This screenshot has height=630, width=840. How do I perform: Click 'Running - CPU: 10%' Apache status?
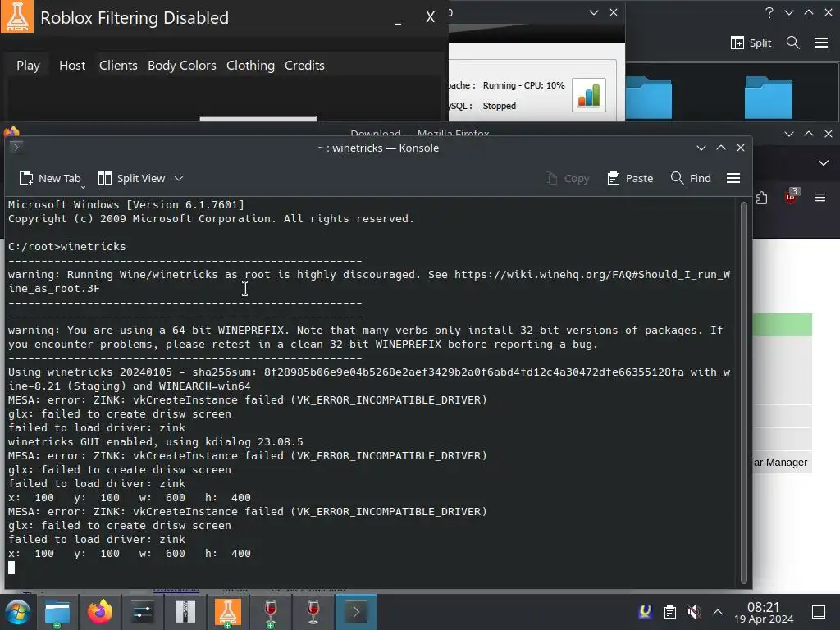(x=523, y=85)
